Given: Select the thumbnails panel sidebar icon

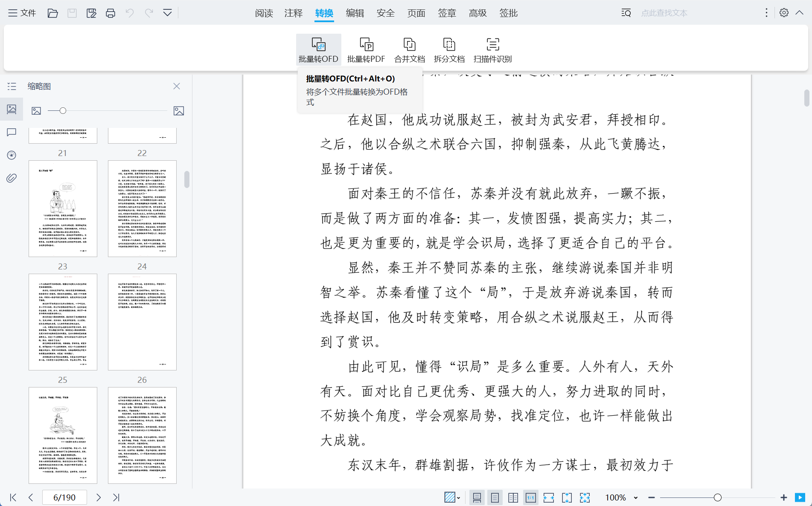Looking at the screenshot, I should click(x=12, y=109).
